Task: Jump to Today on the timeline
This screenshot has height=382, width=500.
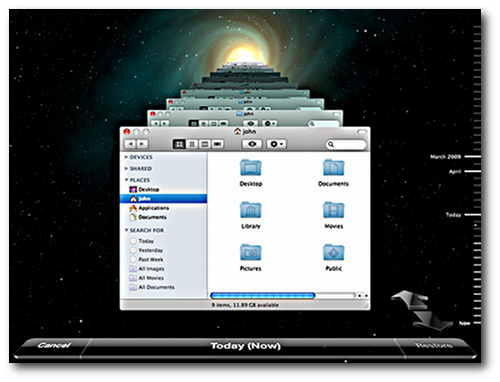Action: (x=453, y=215)
